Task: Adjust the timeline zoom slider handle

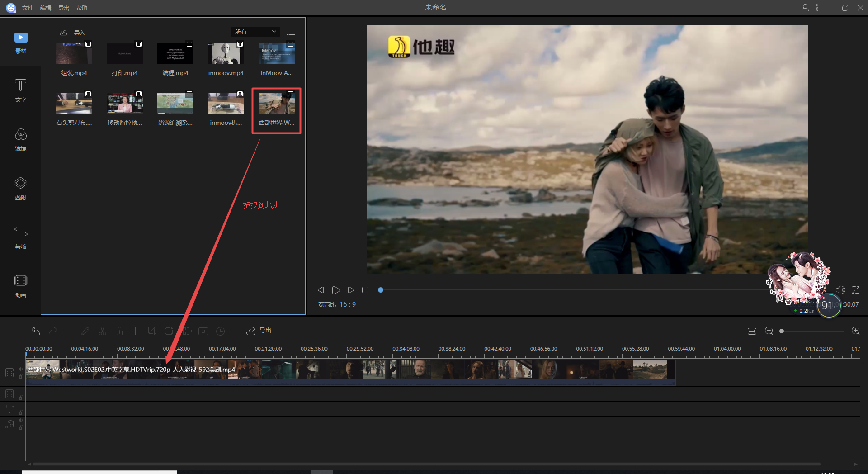Action: coord(782,331)
